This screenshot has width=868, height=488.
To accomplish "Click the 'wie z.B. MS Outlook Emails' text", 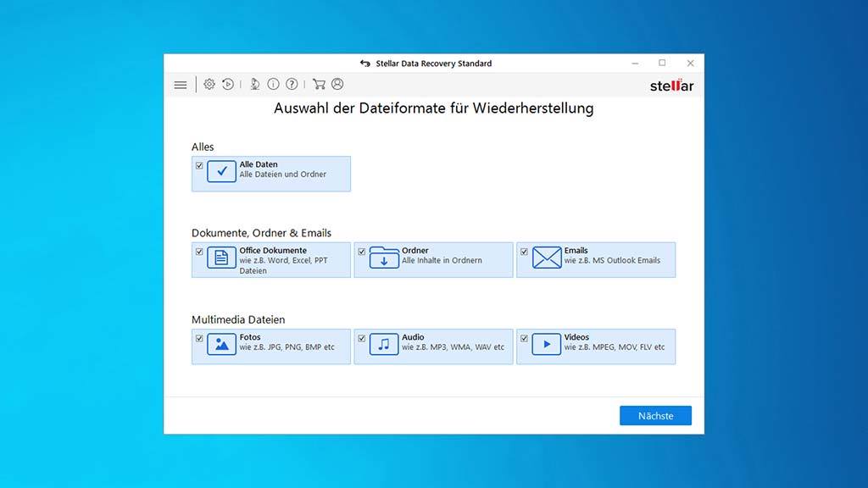I will (612, 261).
